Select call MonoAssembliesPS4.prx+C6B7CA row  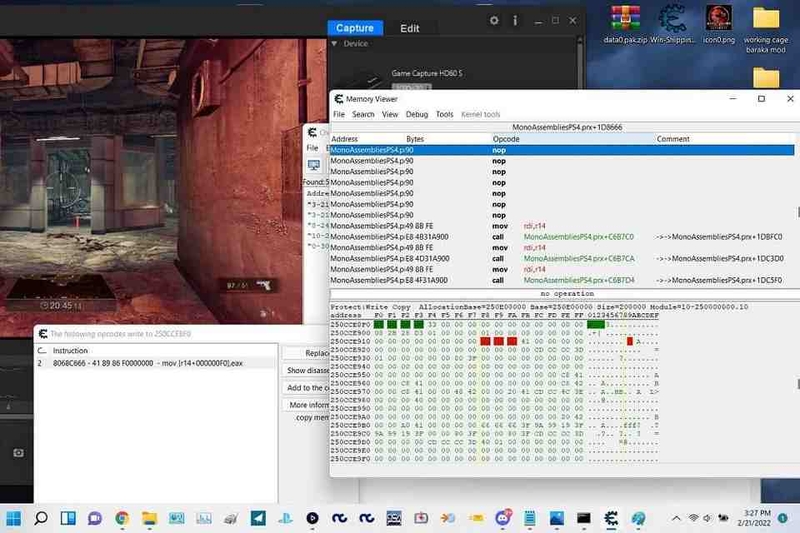click(x=562, y=259)
